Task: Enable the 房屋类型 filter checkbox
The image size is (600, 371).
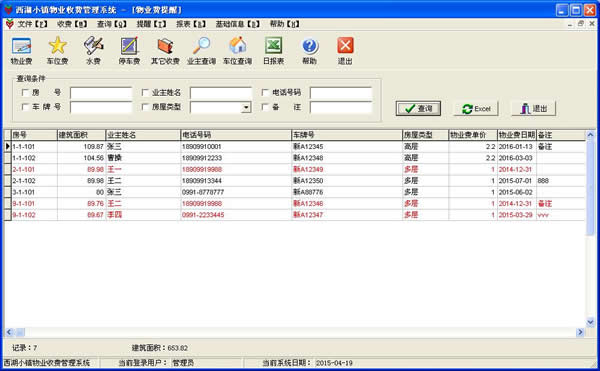Action: tap(145, 107)
